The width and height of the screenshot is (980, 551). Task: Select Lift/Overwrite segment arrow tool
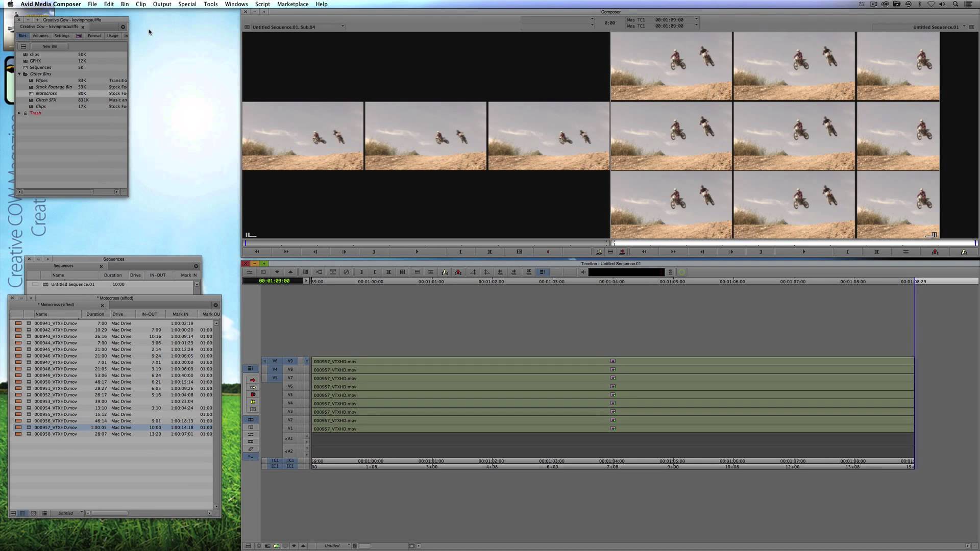coord(252,387)
